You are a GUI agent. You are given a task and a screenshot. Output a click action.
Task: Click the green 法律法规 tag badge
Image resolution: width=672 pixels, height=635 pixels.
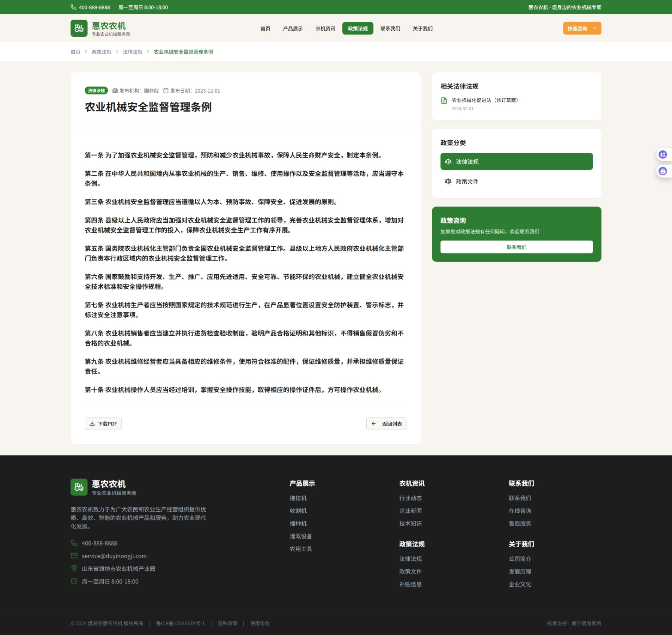(x=96, y=91)
